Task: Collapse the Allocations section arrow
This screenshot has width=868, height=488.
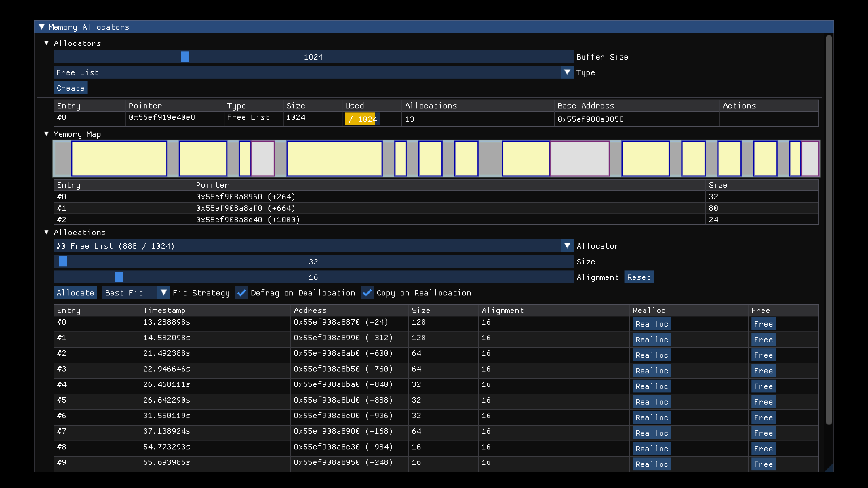Action: [x=46, y=232]
